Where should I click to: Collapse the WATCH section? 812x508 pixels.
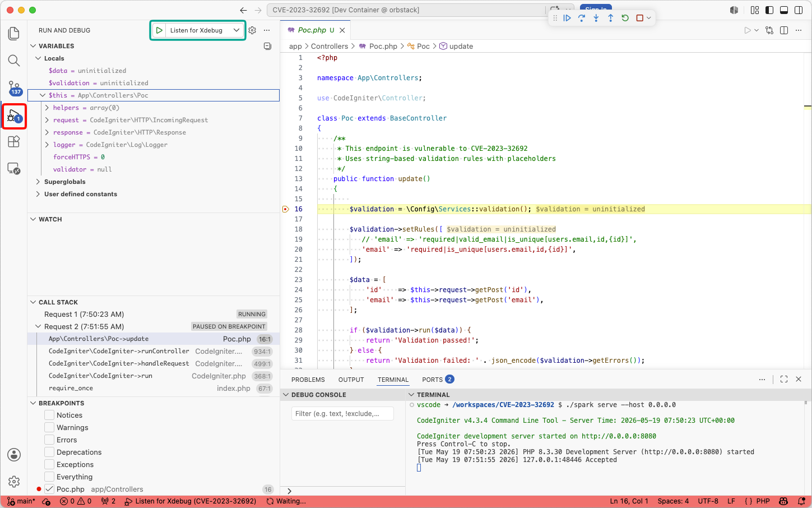[x=33, y=219]
